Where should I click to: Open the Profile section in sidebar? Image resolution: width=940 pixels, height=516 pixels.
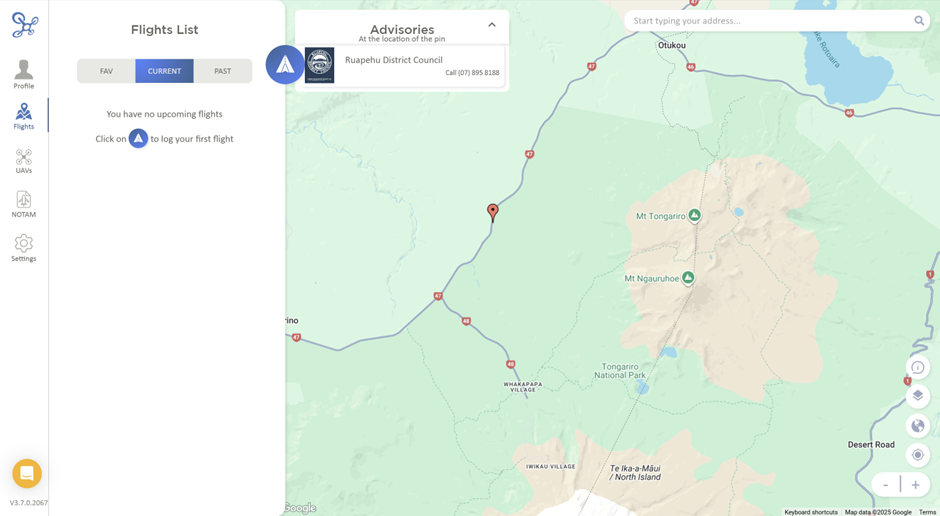[24, 74]
